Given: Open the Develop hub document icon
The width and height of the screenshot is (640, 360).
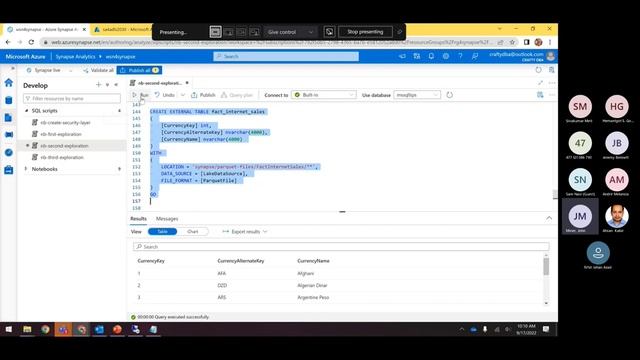Looking at the screenshot, I should tap(9, 118).
